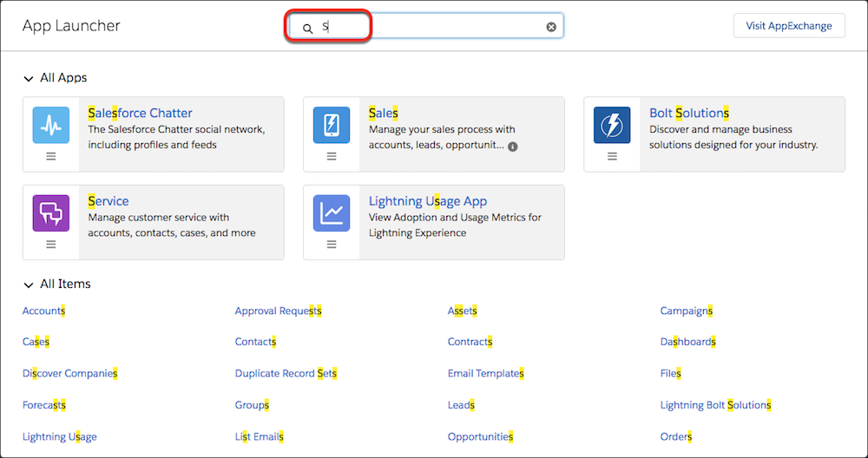Open Contracts item
This screenshot has height=458, width=868.
[x=470, y=342]
